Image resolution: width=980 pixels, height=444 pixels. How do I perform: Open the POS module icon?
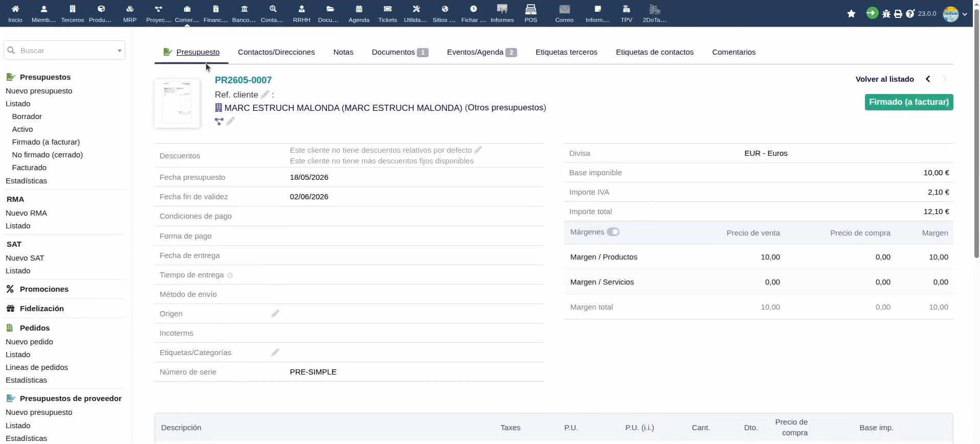click(531, 13)
